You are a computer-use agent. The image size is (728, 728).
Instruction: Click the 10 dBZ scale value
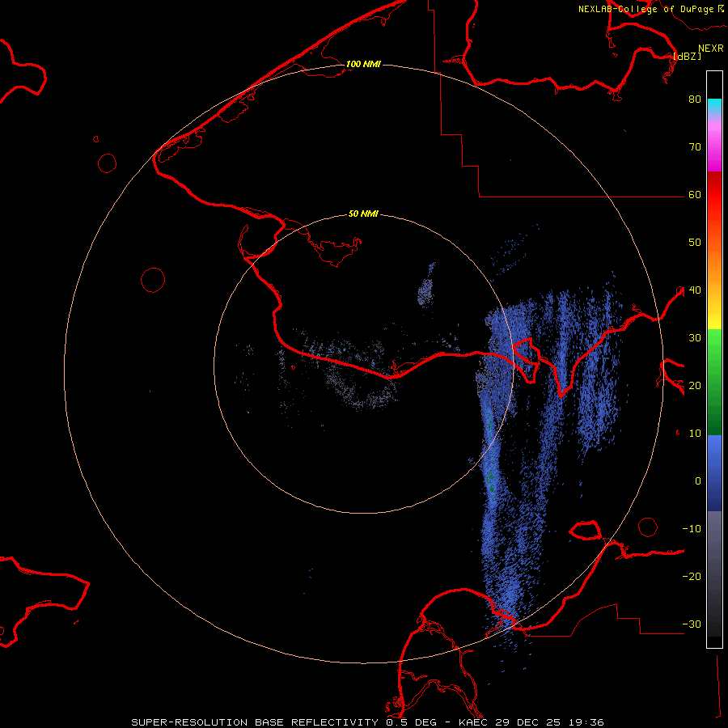695,434
